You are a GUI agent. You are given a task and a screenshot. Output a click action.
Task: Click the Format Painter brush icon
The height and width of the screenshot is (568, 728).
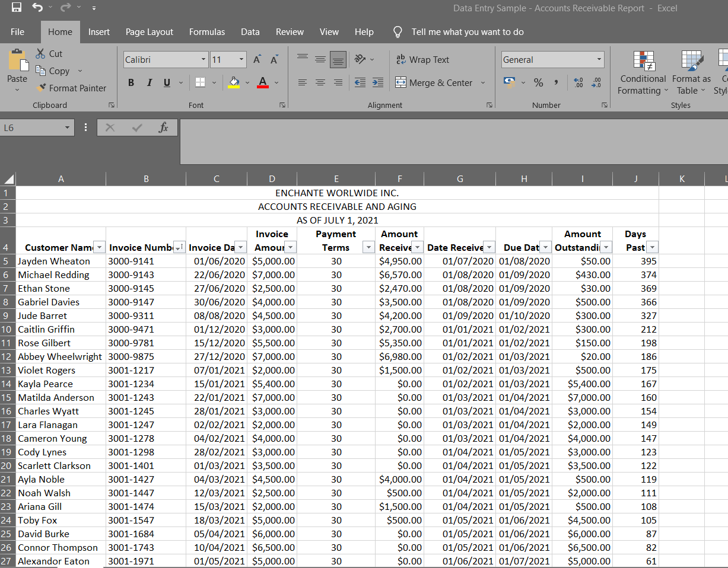(x=41, y=88)
